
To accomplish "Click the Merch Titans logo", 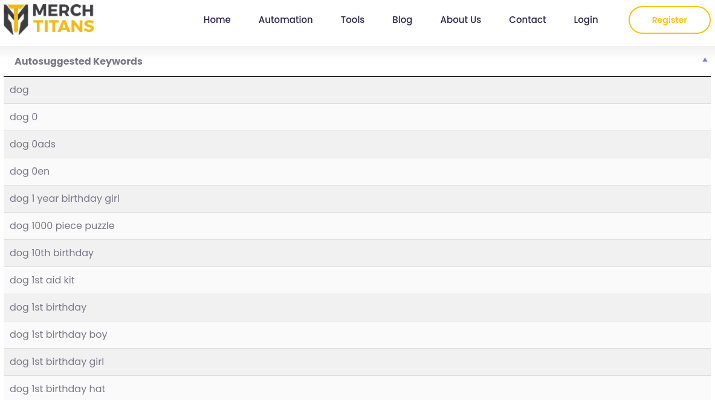I will coord(49,19).
